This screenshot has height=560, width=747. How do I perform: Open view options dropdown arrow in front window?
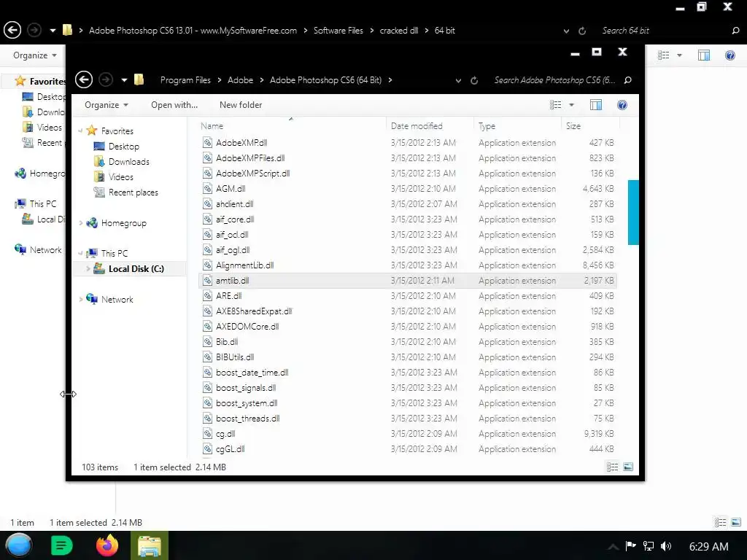point(572,105)
